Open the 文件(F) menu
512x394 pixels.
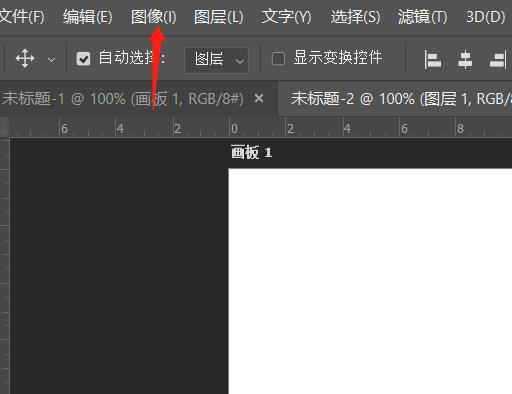coord(21,17)
